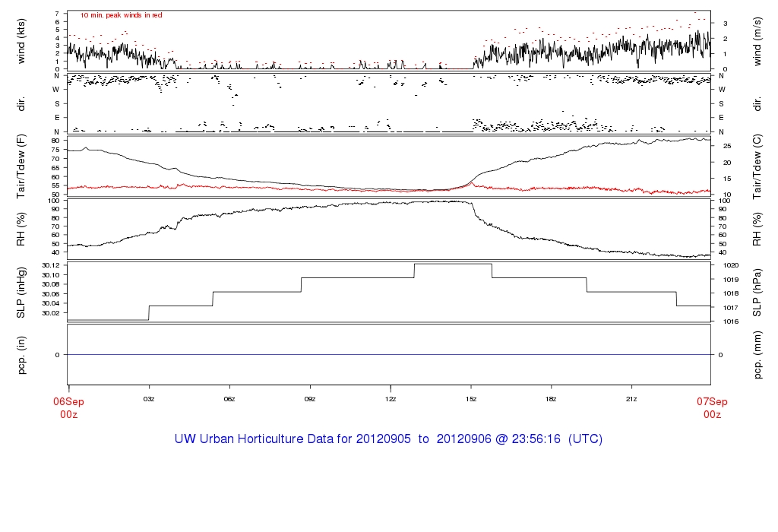Click the "30.10" pressure tick value

51,275
